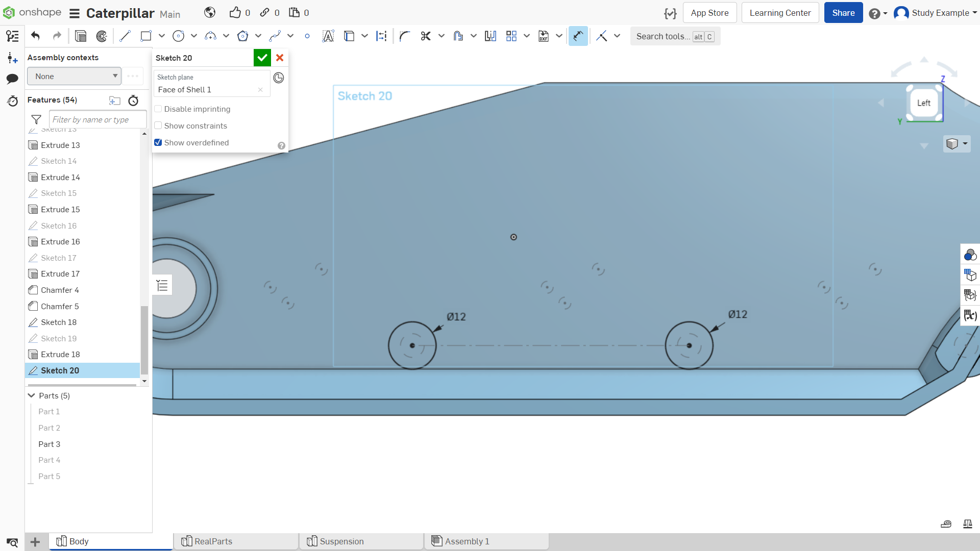Expand the pattern tool dropdown arrow
This screenshot has height=551, width=980.
[x=527, y=36]
